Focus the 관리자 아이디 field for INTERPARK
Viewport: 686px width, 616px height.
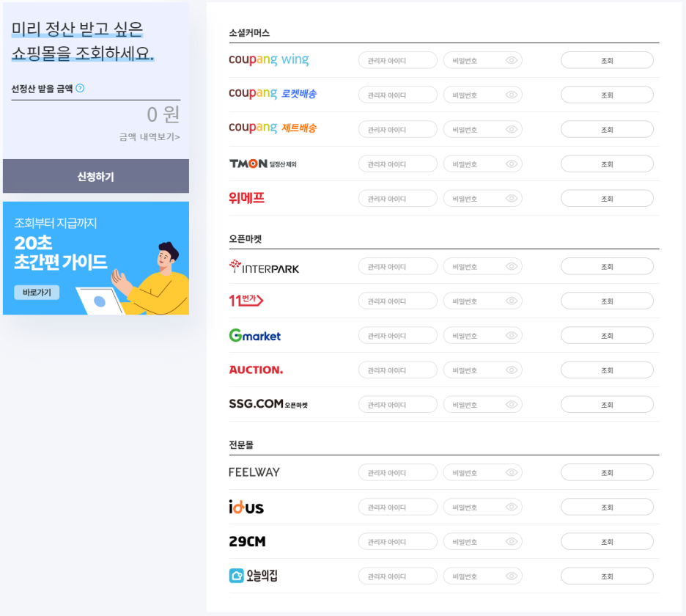[398, 267]
